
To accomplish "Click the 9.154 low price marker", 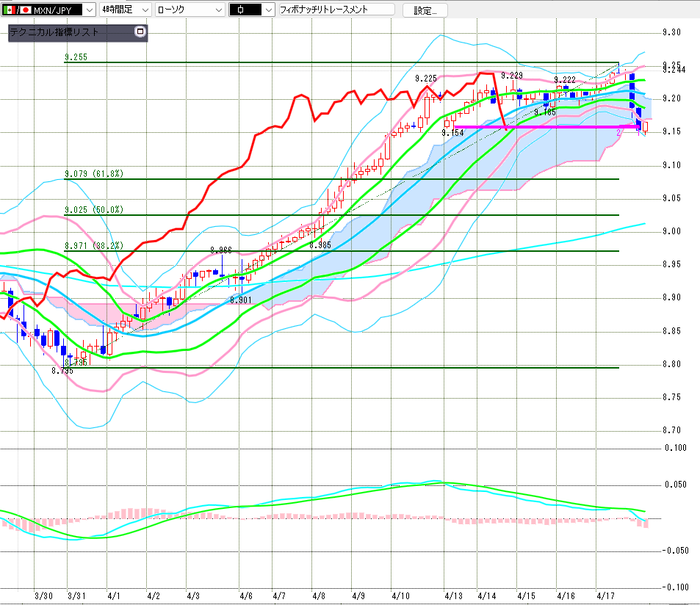I will 452,133.
